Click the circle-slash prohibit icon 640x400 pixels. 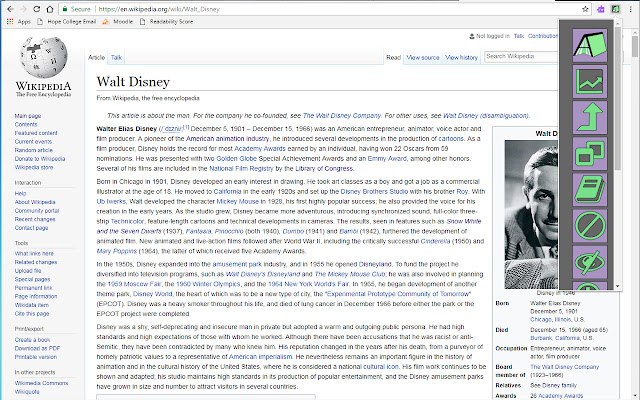pyautogui.click(x=589, y=228)
